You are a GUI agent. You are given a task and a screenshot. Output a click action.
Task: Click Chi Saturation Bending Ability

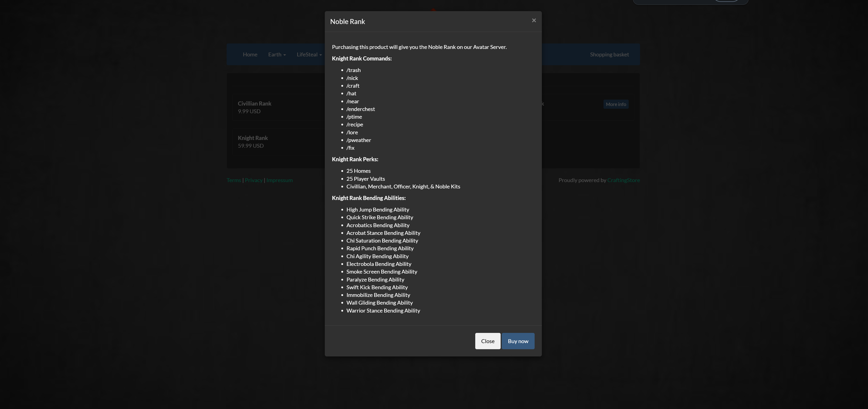[x=382, y=241]
